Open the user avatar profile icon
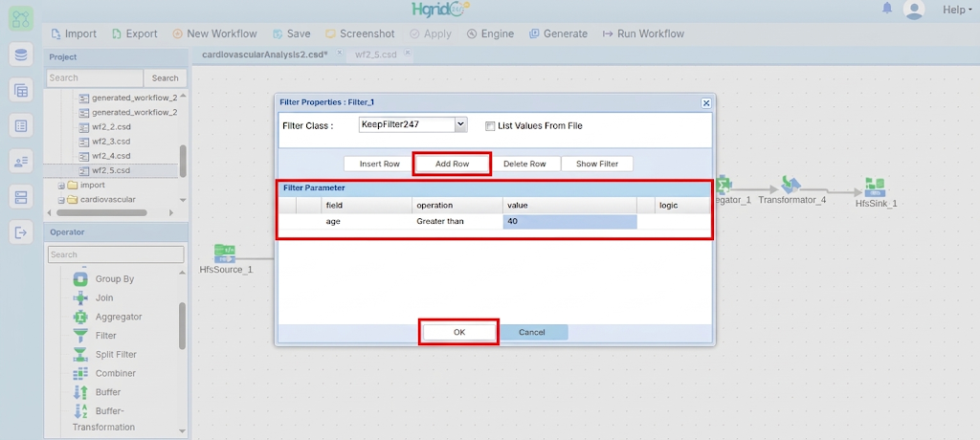The height and width of the screenshot is (440, 980). (914, 10)
